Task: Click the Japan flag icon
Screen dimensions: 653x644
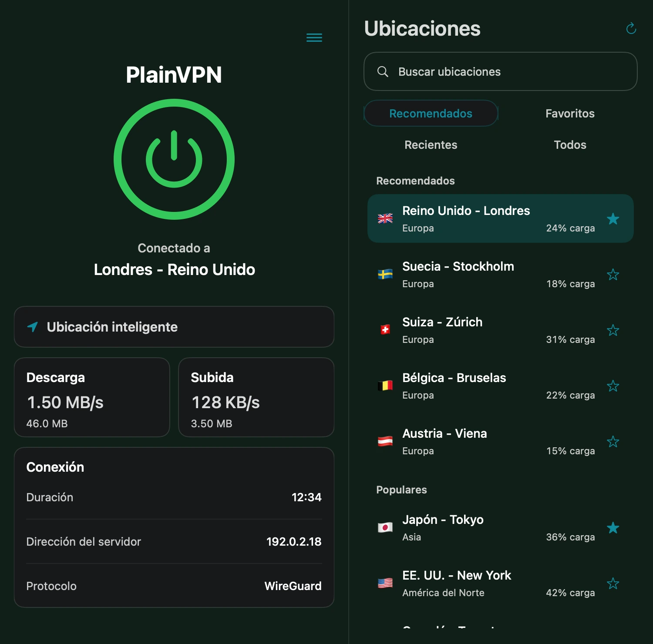Action: (385, 527)
